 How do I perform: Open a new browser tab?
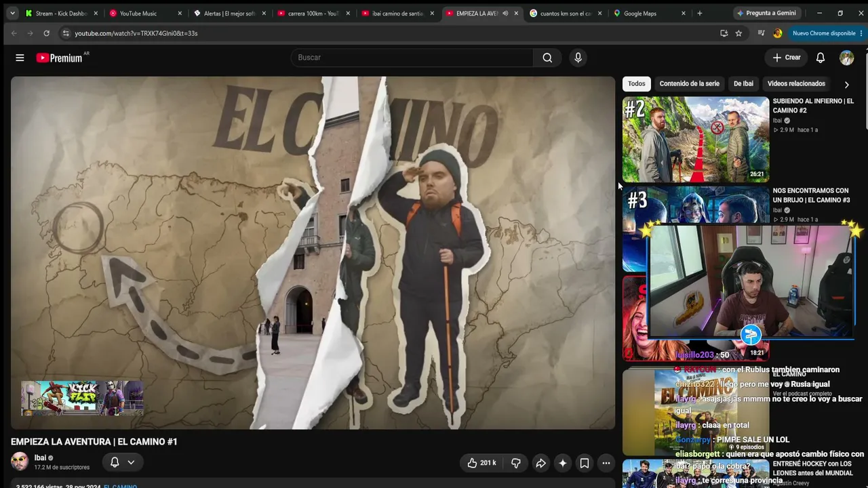click(x=700, y=13)
